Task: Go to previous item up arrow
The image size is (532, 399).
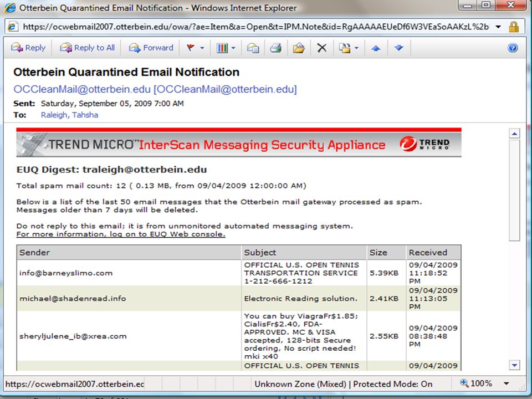Action: [376, 48]
